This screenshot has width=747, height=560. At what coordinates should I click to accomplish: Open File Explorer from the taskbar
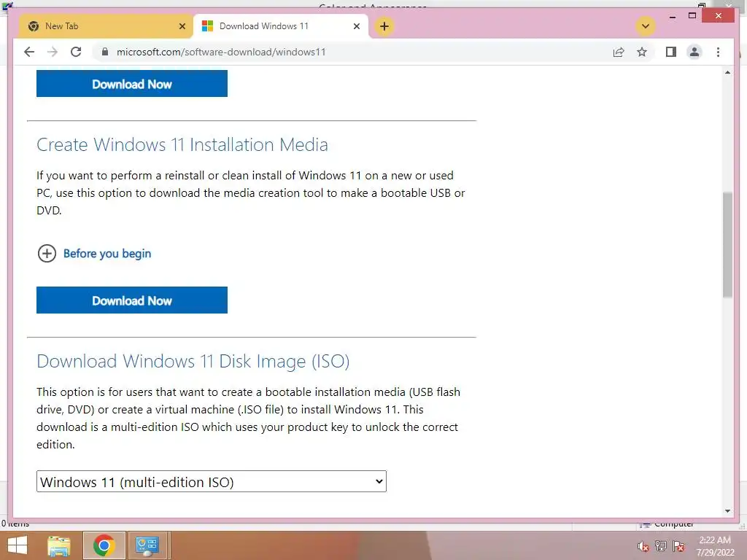click(x=59, y=545)
